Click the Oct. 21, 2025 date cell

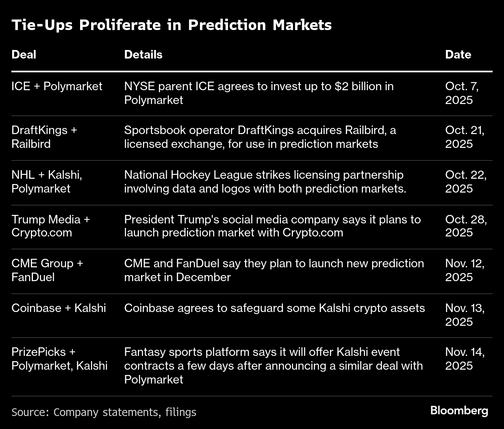(x=465, y=137)
